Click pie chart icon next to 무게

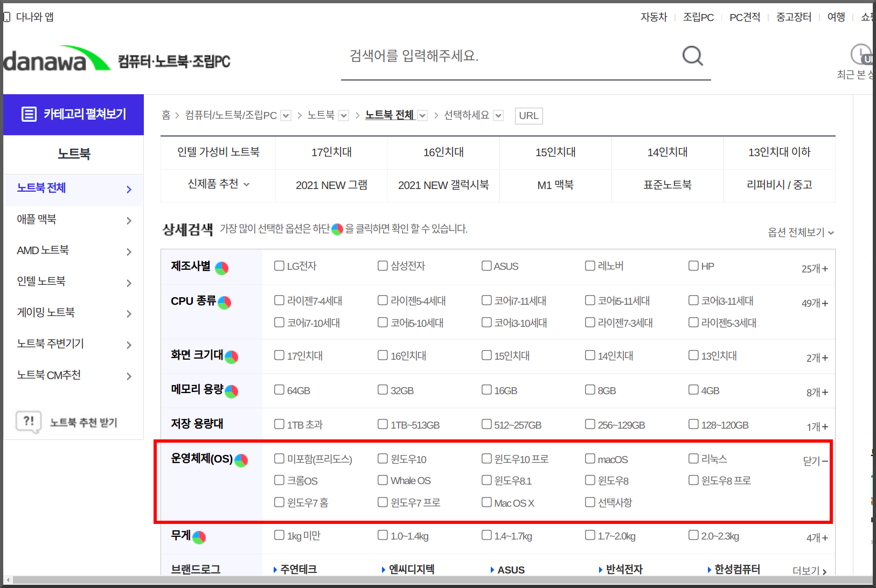pos(199,537)
